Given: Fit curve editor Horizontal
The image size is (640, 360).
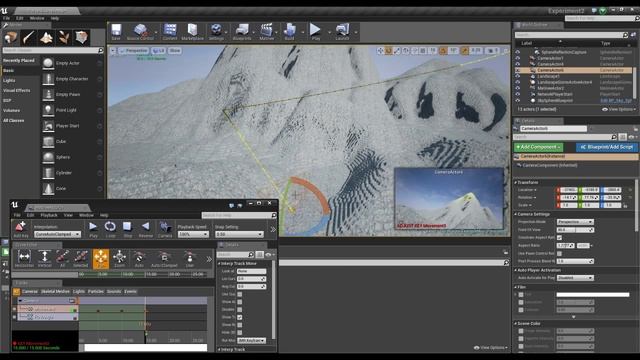Looking at the screenshot, I should [x=24, y=259].
